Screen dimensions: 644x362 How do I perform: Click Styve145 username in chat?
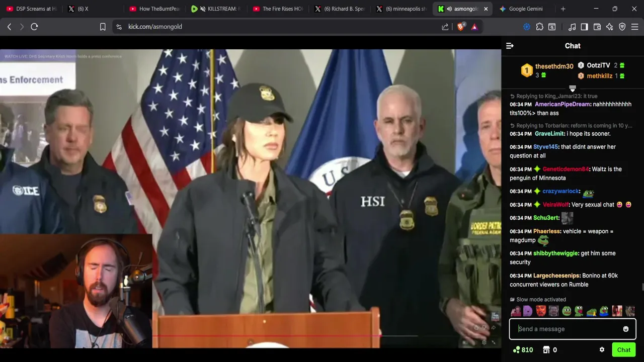tap(546, 147)
